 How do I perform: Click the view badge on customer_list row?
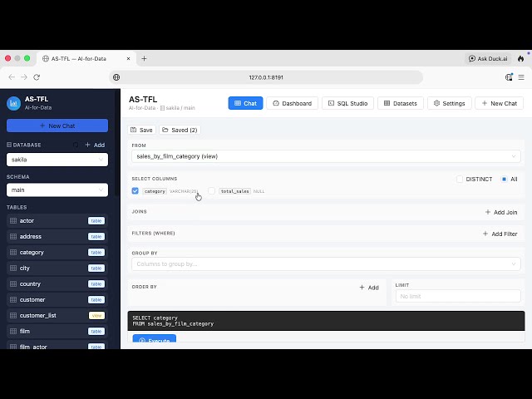pos(96,316)
